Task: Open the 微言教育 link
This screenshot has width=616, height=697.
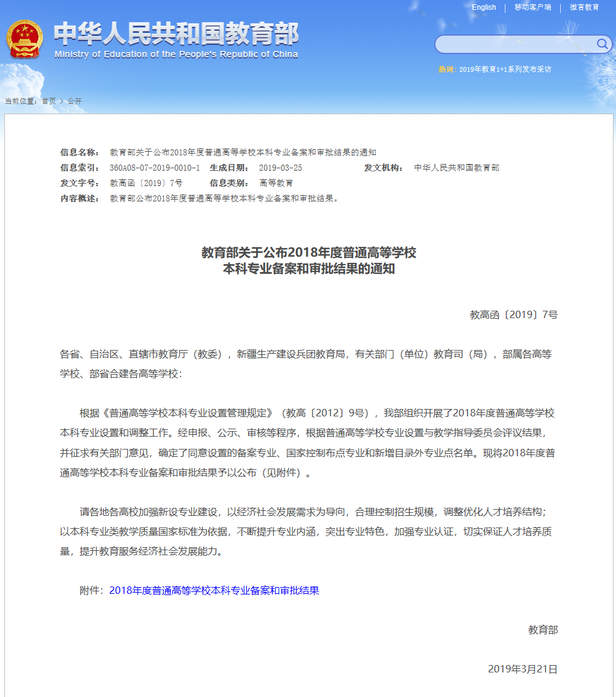Action: (x=584, y=7)
